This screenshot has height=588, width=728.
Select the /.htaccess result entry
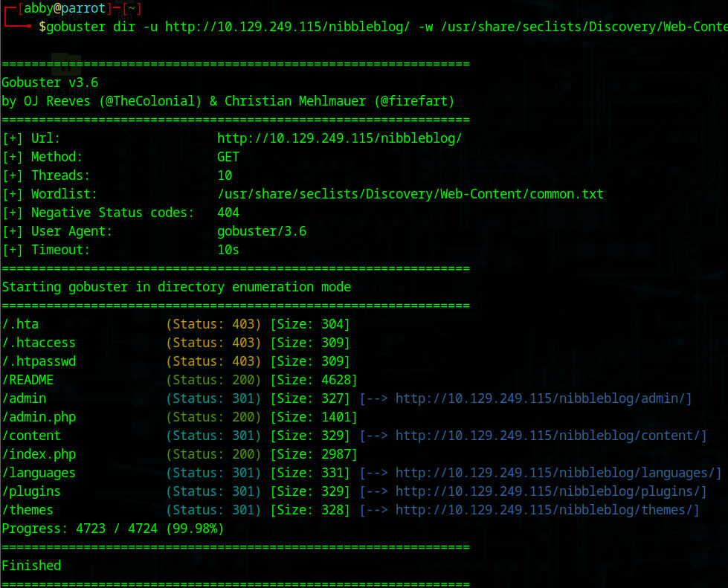click(39, 343)
